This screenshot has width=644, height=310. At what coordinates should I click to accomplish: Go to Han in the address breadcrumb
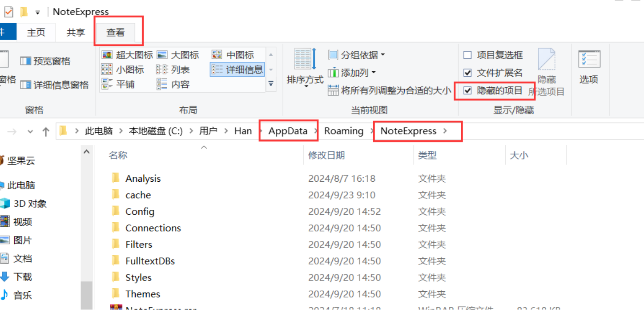pos(243,131)
